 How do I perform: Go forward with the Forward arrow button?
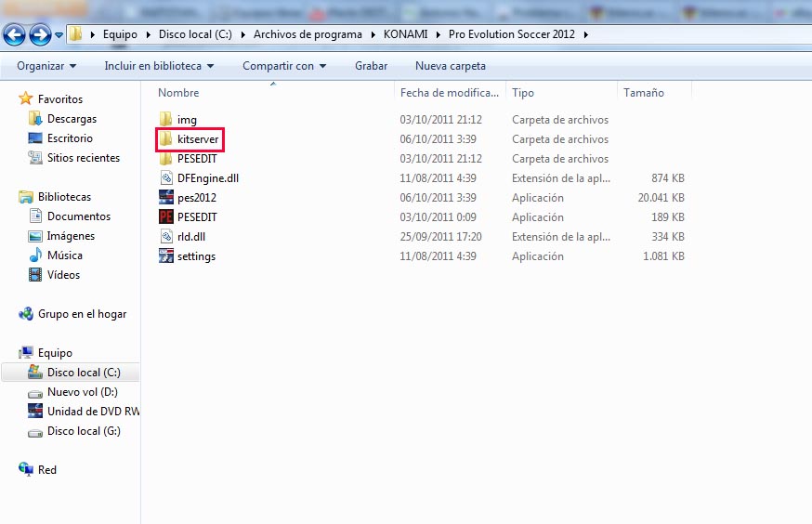(x=40, y=34)
